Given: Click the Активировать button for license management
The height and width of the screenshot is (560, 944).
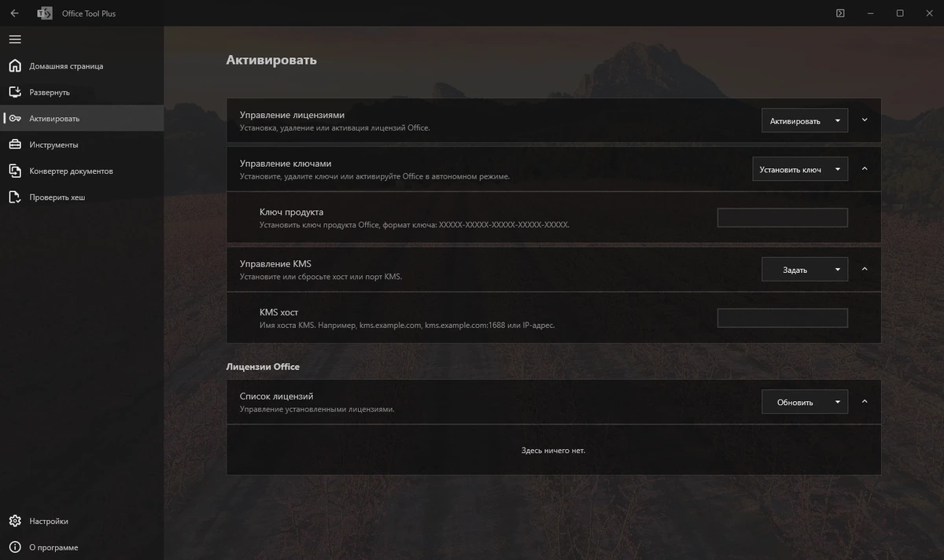Looking at the screenshot, I should point(795,120).
